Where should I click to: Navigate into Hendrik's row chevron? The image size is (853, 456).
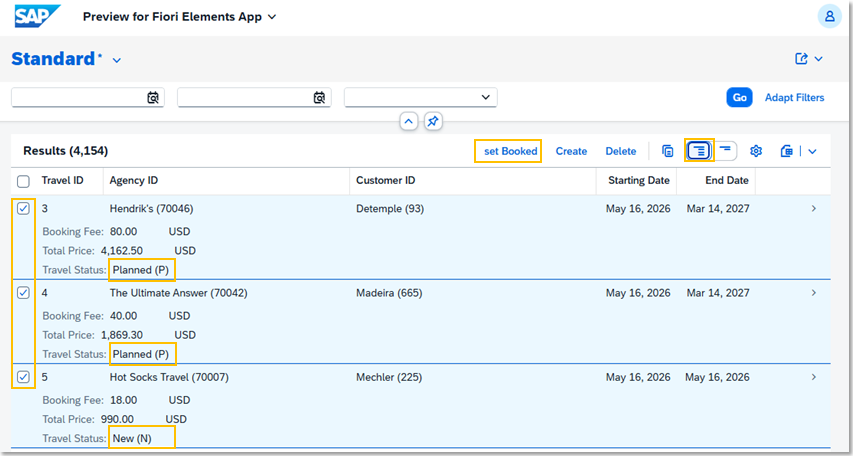click(814, 208)
